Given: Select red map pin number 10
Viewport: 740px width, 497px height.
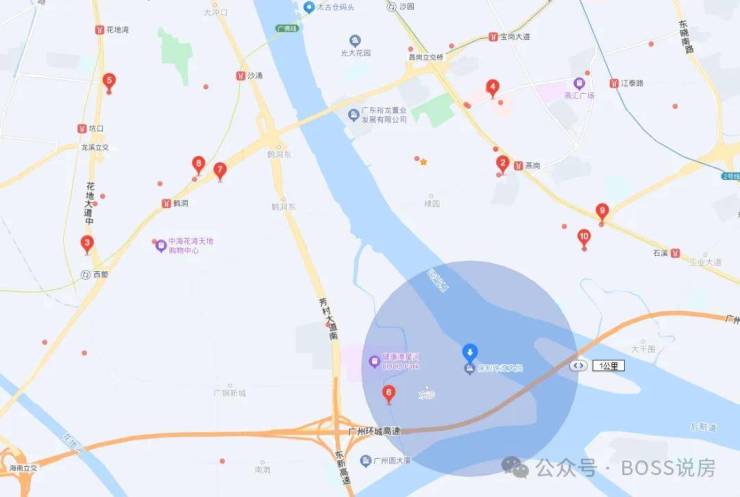Looking at the screenshot, I should pyautogui.click(x=584, y=238).
